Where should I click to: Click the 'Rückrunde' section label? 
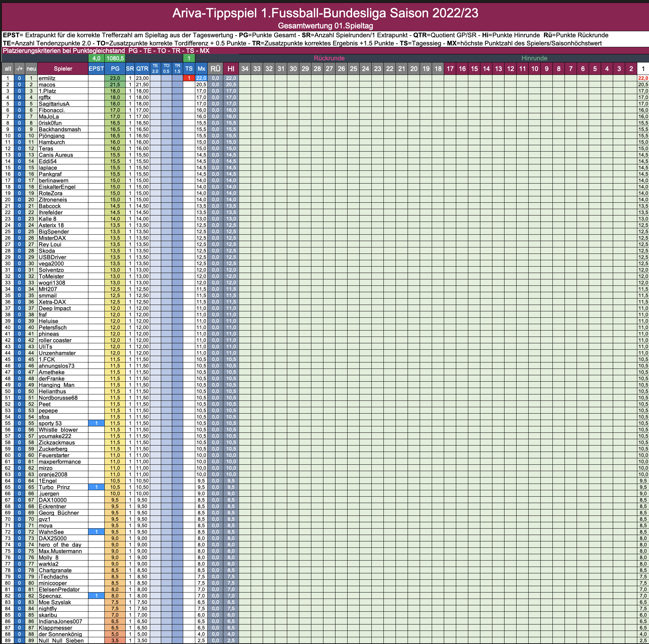pyautogui.click(x=329, y=58)
